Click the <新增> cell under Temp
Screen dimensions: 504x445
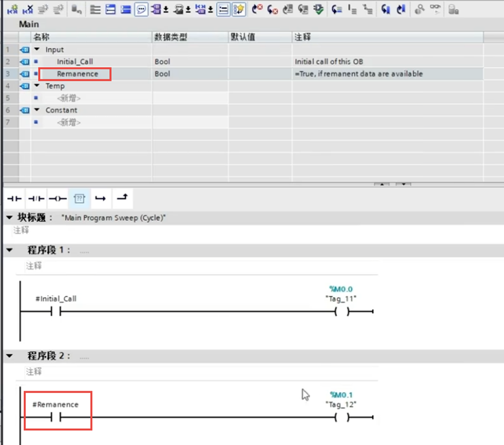pyautogui.click(x=69, y=98)
